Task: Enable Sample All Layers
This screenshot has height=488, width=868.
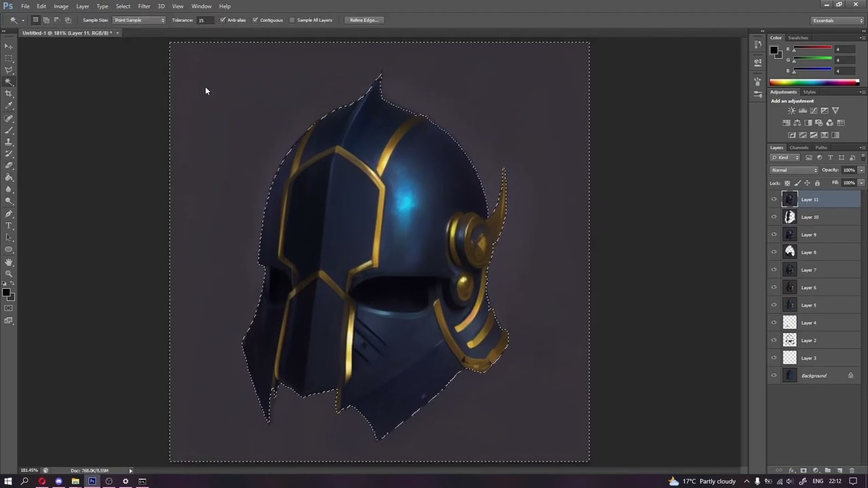Action: click(292, 20)
